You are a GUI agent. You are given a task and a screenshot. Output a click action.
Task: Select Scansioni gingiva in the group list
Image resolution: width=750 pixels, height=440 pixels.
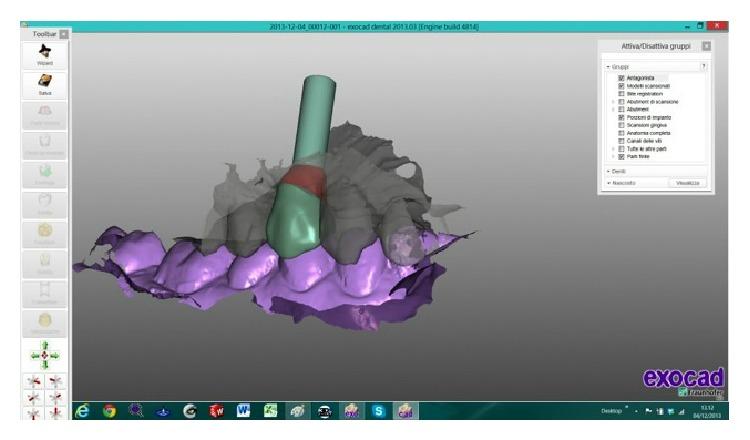click(648, 124)
